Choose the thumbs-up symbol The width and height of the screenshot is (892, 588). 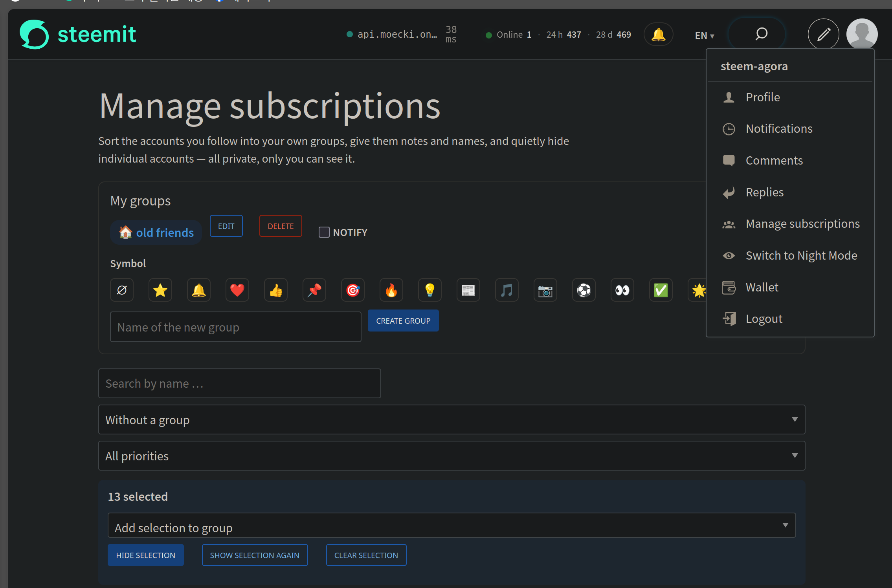tap(276, 290)
